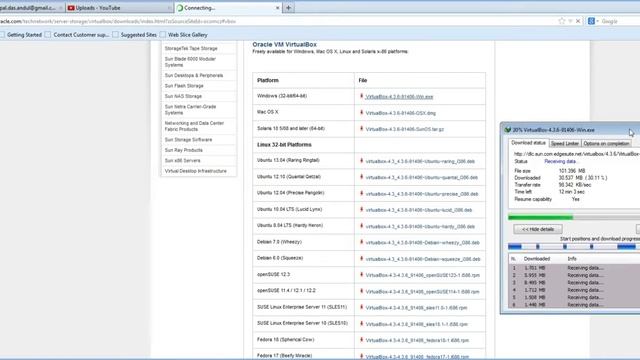The image size is (640, 360).
Task: Click the Hide details button
Action: (x=538, y=229)
